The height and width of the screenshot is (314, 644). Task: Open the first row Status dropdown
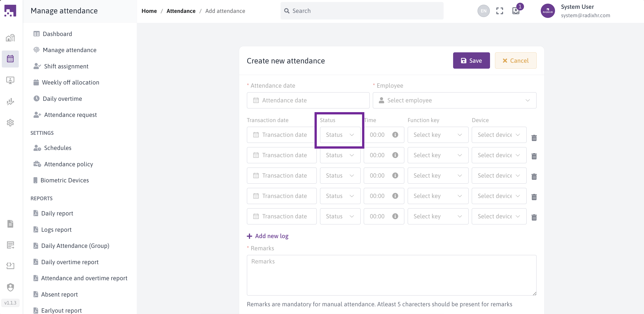click(x=340, y=135)
